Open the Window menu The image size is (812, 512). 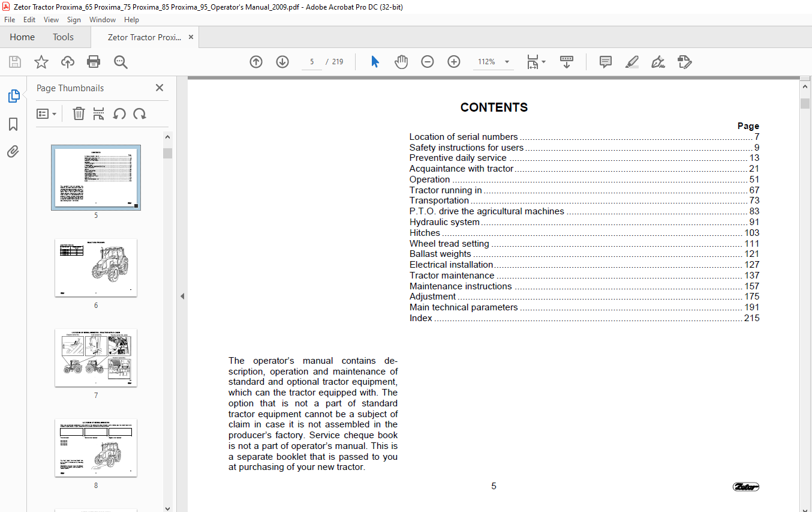tap(103, 20)
